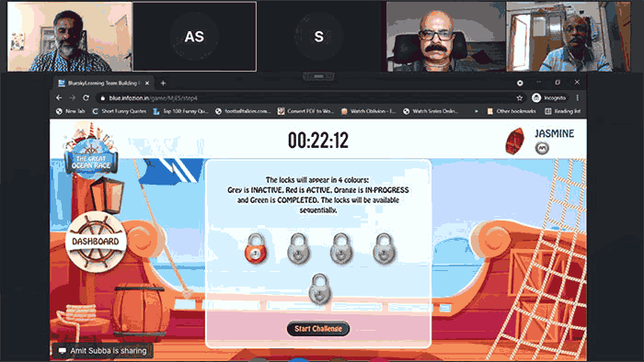644x362 pixels.
Task: Click the address bar URL field
Action: click(308, 98)
